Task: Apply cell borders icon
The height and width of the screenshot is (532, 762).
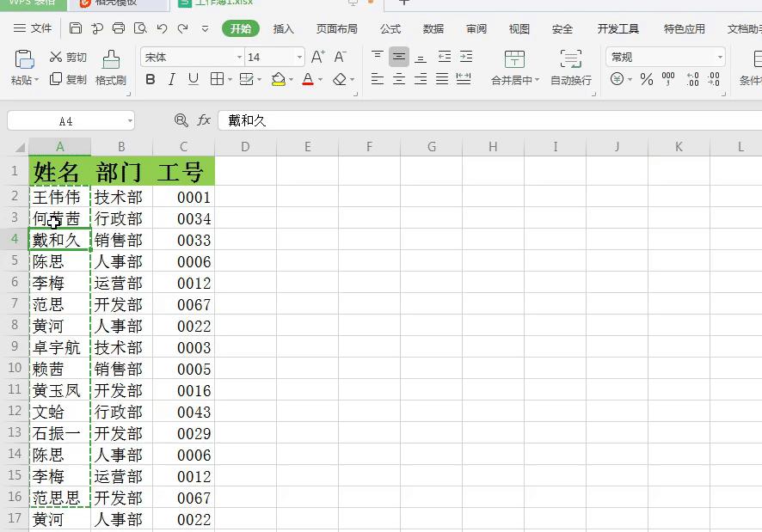Action: (218, 79)
